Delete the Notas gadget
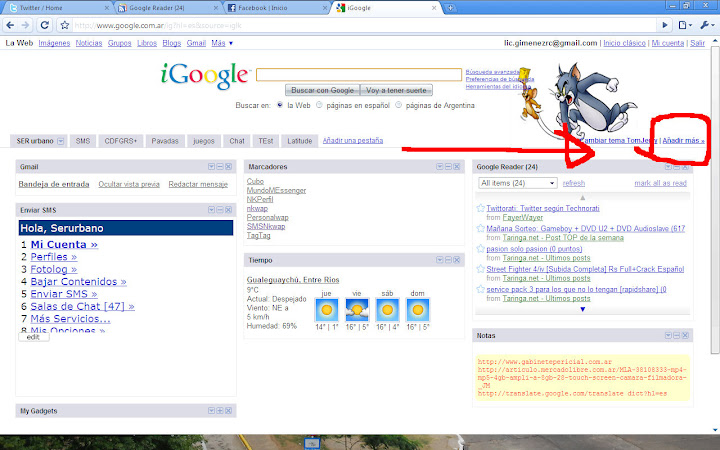 685,336
